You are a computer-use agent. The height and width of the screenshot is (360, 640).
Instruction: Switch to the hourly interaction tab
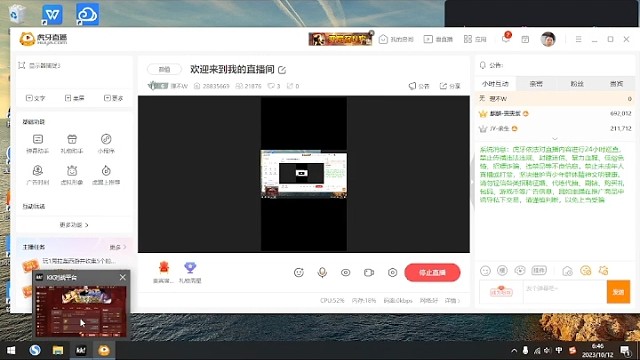tap(495, 84)
